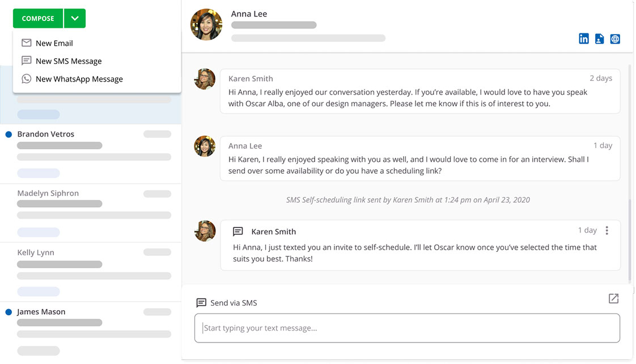Screen dimensions: 636x364
Task: Open Brandon Vetros conversation
Action: tap(45, 134)
